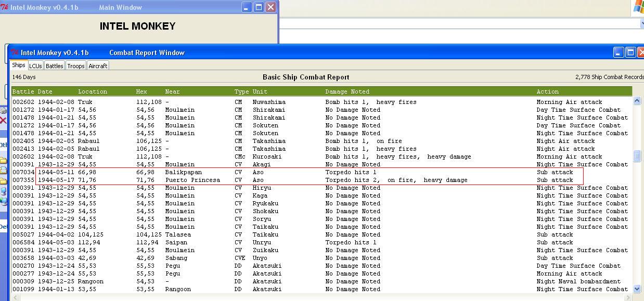Screen dimensions: 644x301
Task: Click the Location column header
Action: (x=93, y=91)
